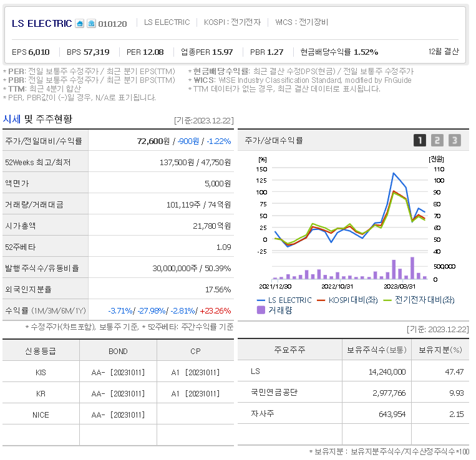Select the 6M return -2.81%
476x460 pixels.
click(183, 311)
